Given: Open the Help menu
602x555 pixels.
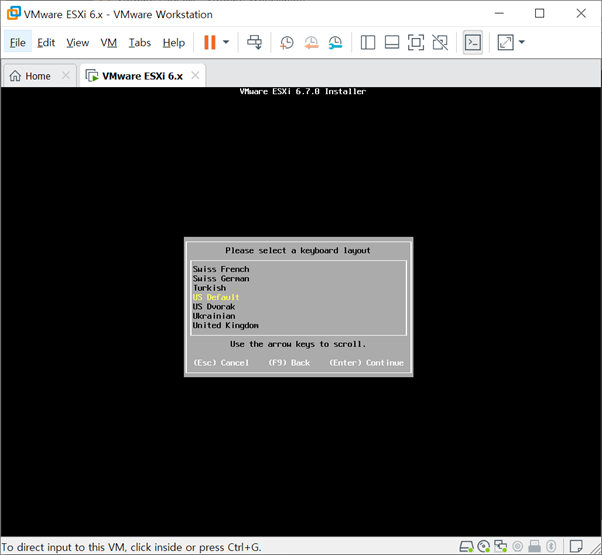Looking at the screenshot, I should pyautogui.click(x=174, y=43).
